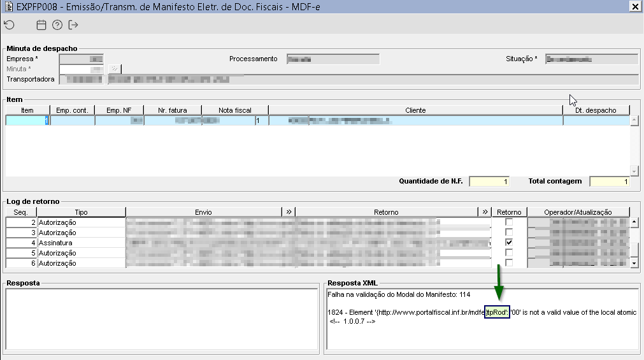Select Item cell with value 1
The height and width of the screenshot is (360, 644).
tap(27, 120)
